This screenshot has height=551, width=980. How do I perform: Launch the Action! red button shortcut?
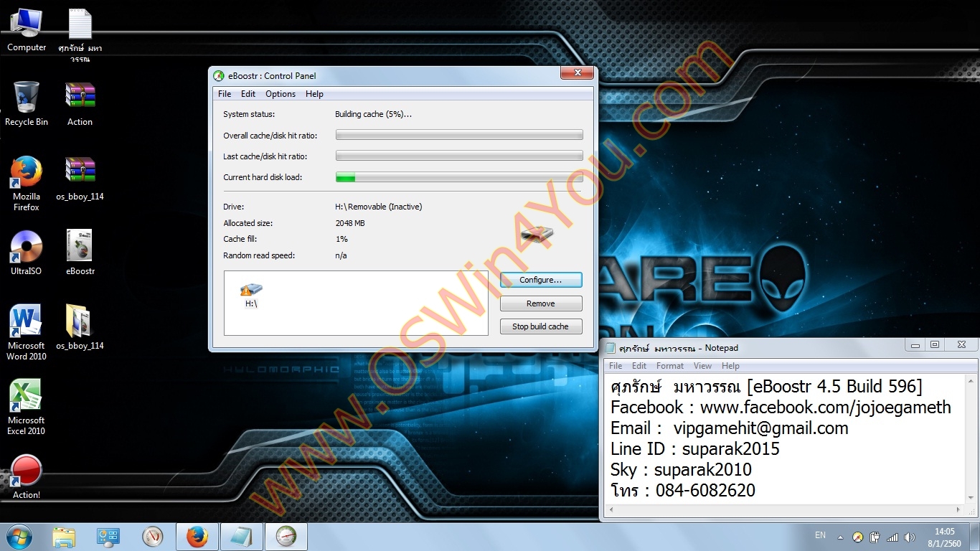[x=27, y=477]
